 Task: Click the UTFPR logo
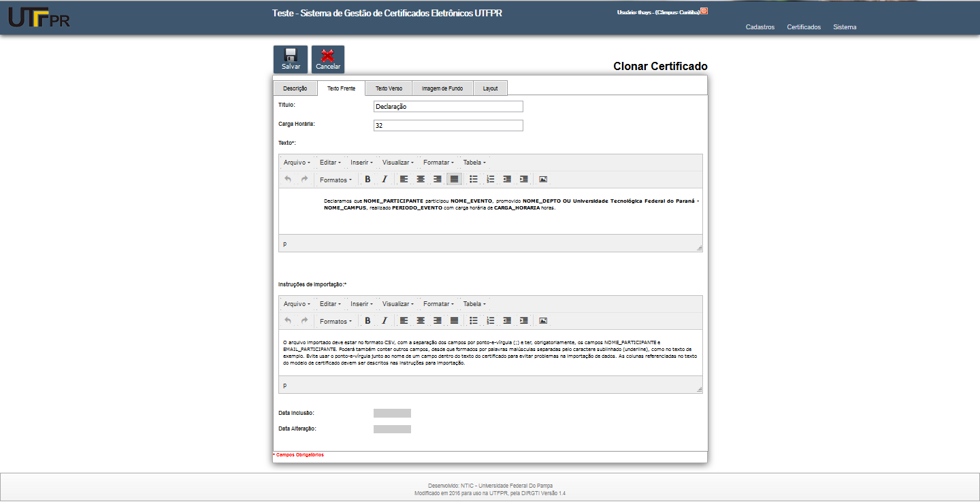coord(39,16)
